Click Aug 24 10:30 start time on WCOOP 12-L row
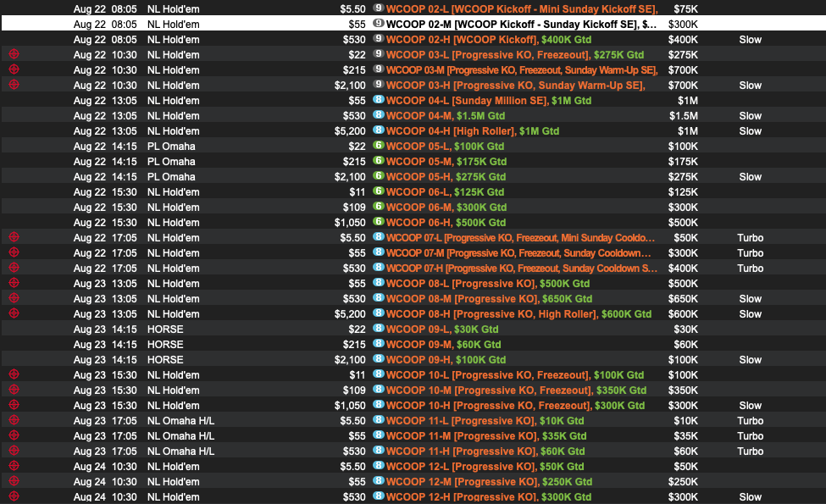The width and height of the screenshot is (826, 504). point(105,467)
